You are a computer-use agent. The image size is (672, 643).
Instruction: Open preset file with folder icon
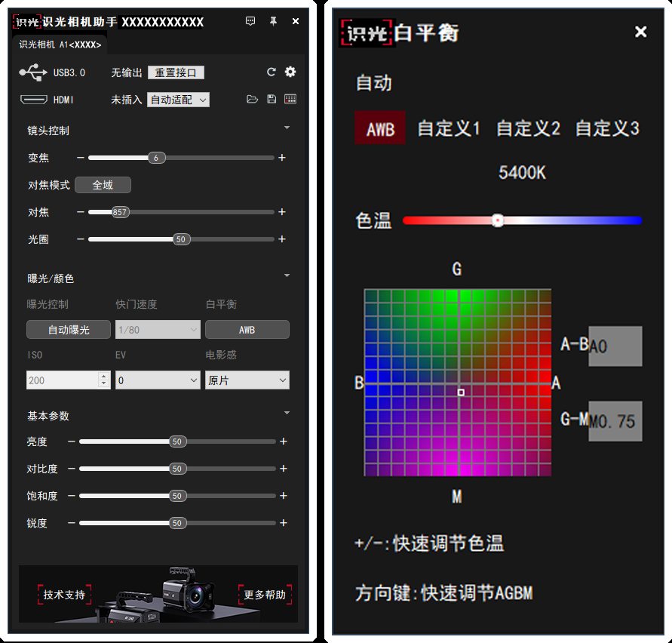coord(252,99)
